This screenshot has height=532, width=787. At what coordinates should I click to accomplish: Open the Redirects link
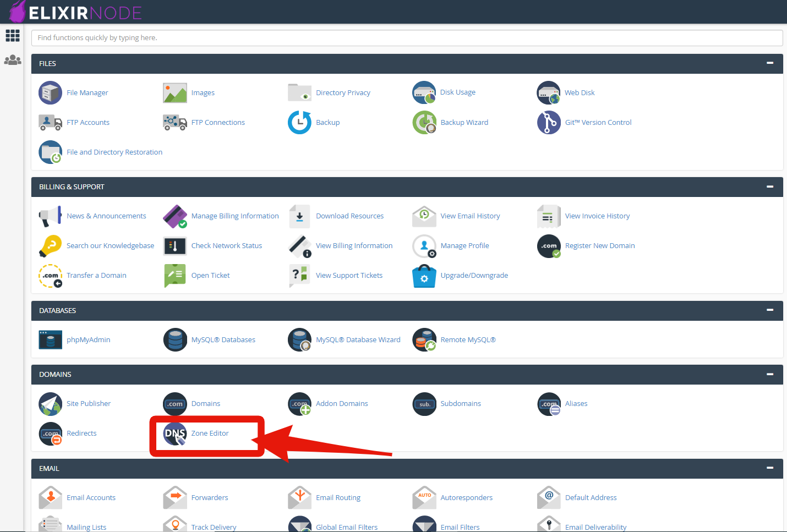click(81, 434)
